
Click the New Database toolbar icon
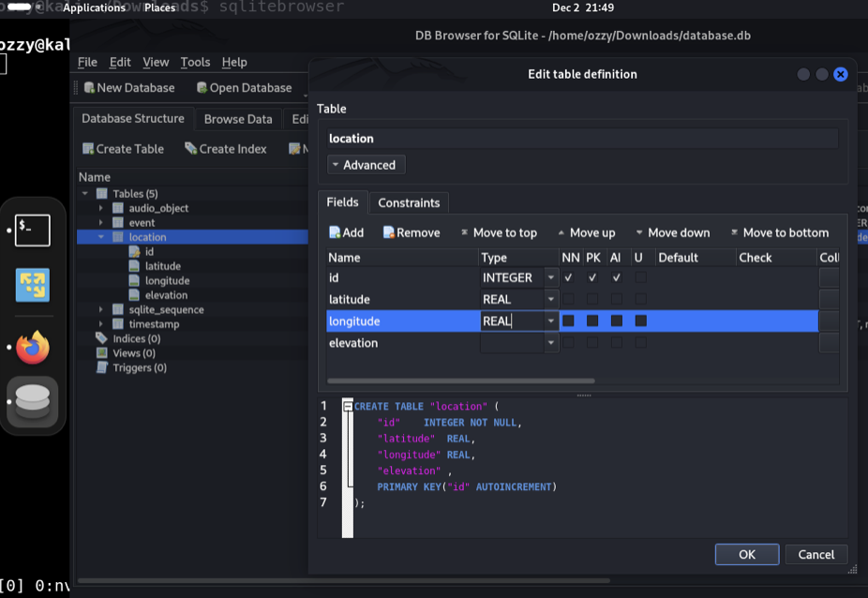point(89,87)
